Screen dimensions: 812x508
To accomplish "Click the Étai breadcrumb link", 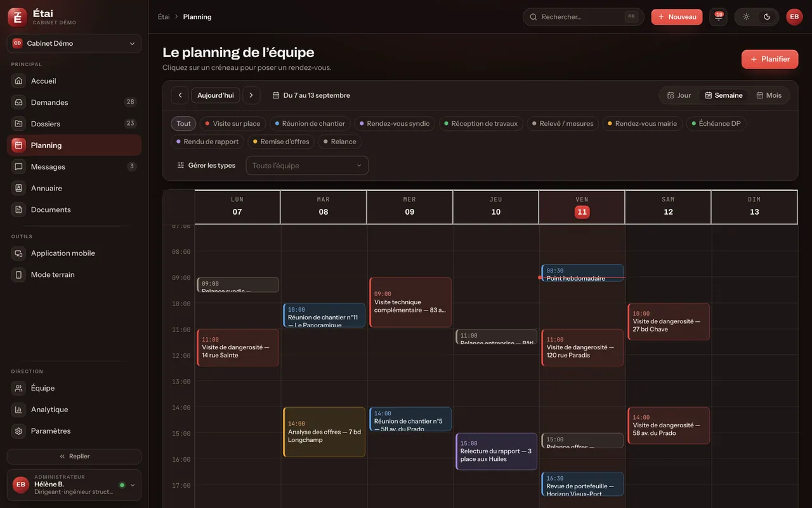I will click(x=164, y=17).
